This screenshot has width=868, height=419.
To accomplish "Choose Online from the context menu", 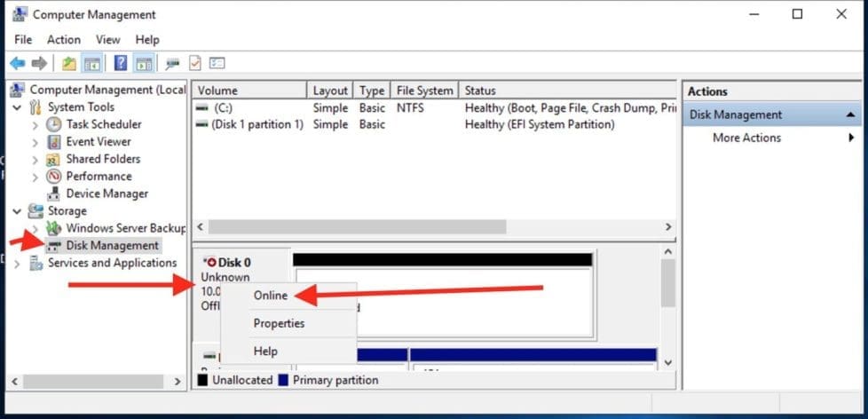I will click(x=270, y=296).
